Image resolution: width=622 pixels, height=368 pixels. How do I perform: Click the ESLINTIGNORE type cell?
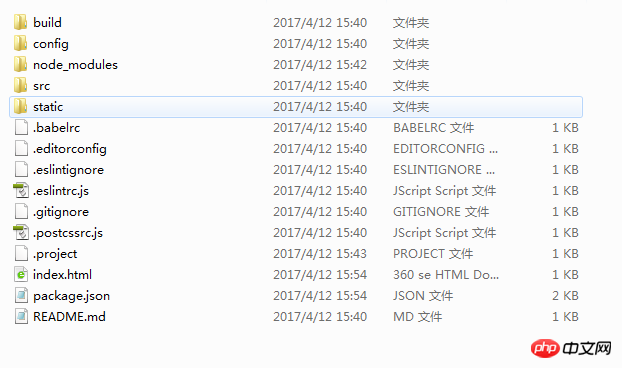click(x=444, y=169)
